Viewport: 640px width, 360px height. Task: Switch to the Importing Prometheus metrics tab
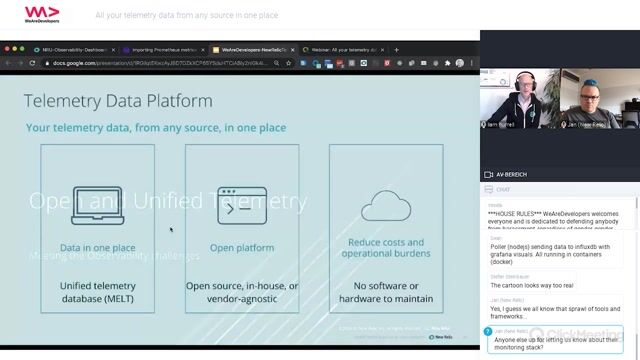(x=163, y=50)
